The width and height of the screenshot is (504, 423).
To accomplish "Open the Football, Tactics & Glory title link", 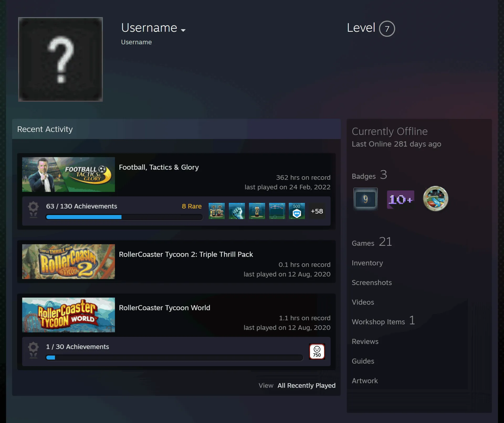I will [159, 167].
